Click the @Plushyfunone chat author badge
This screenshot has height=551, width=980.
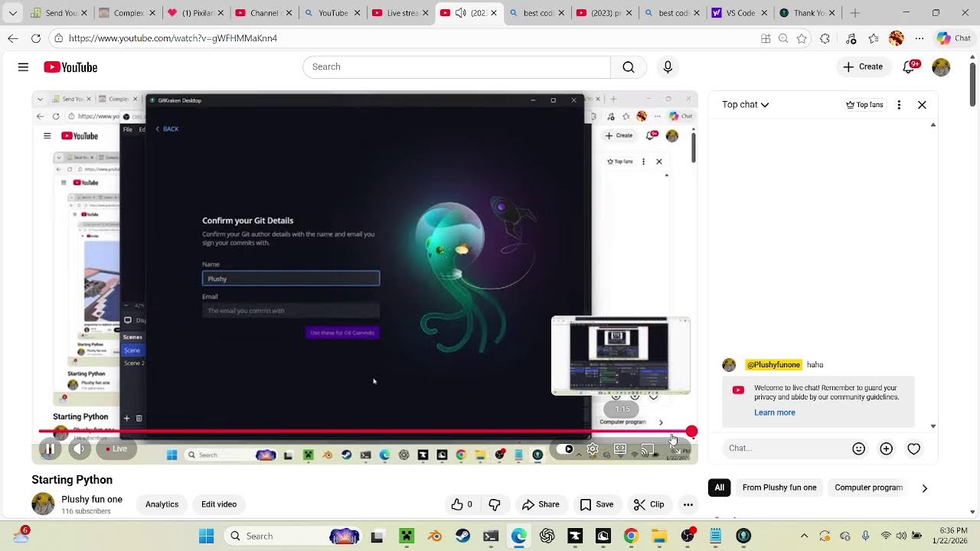(773, 365)
